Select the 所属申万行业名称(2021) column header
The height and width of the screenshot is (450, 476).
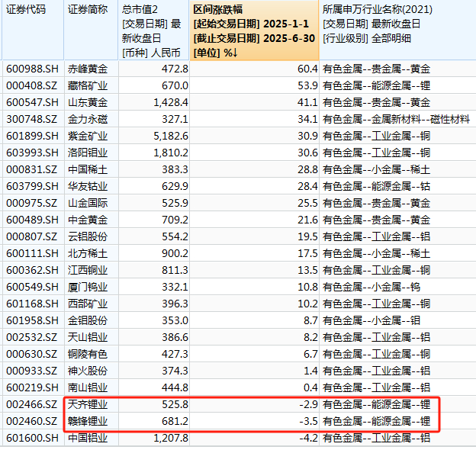click(397, 30)
